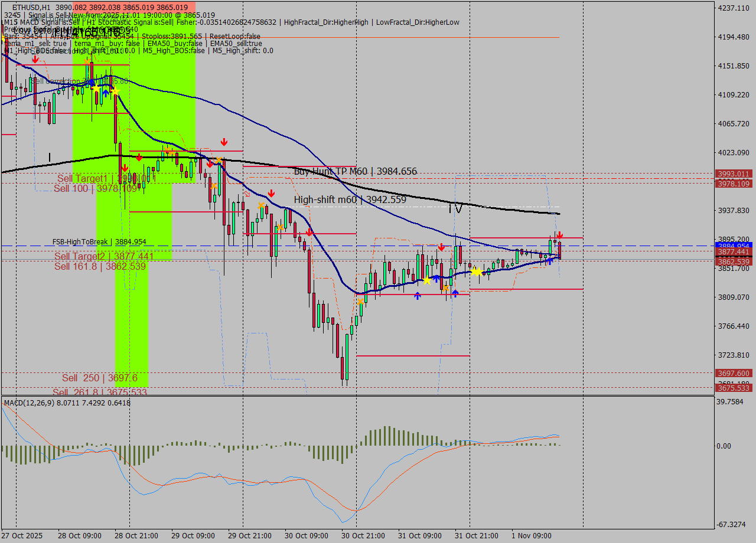Click the blue up arrow below the 31 Oct 21:00 candles
The image size is (756, 543).
pos(455,293)
